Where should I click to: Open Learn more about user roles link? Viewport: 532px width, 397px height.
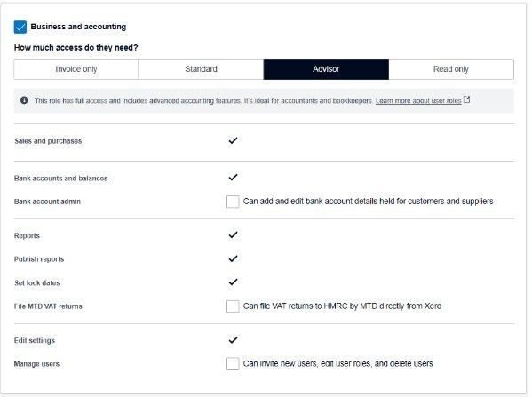[418, 100]
